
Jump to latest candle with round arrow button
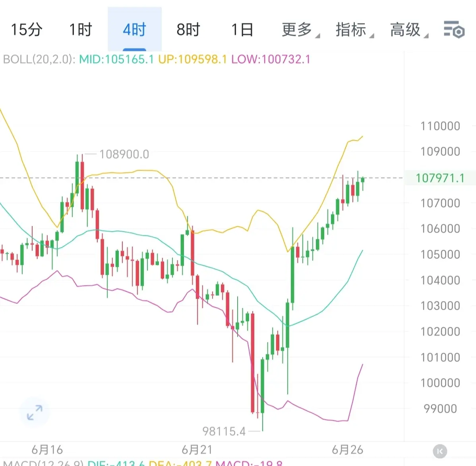pyautogui.click(x=440, y=451)
